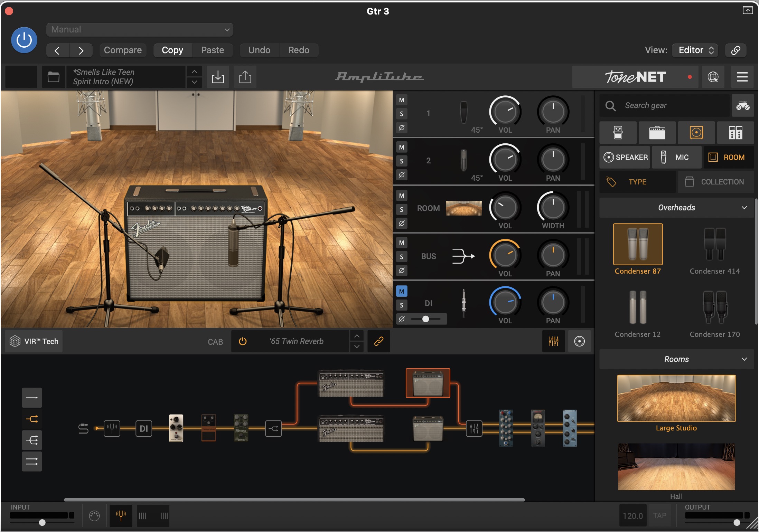Select the TYPE filter tab
The image size is (759, 532).
[x=638, y=182]
